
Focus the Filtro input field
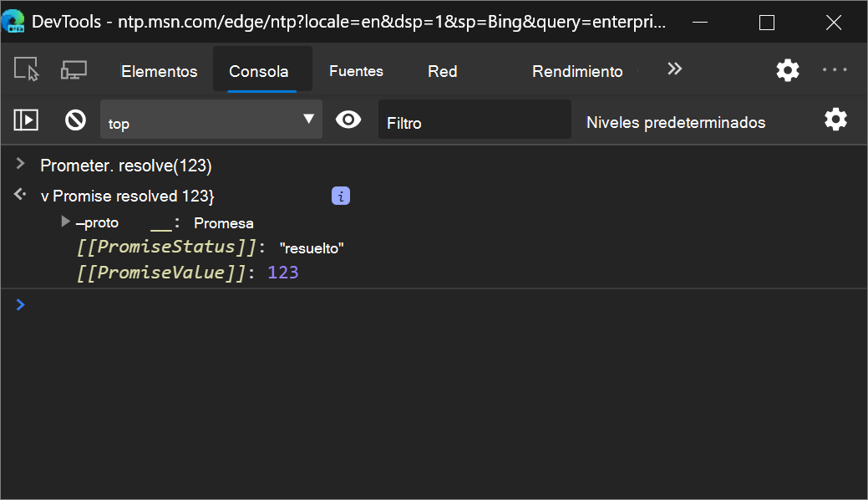click(x=475, y=120)
